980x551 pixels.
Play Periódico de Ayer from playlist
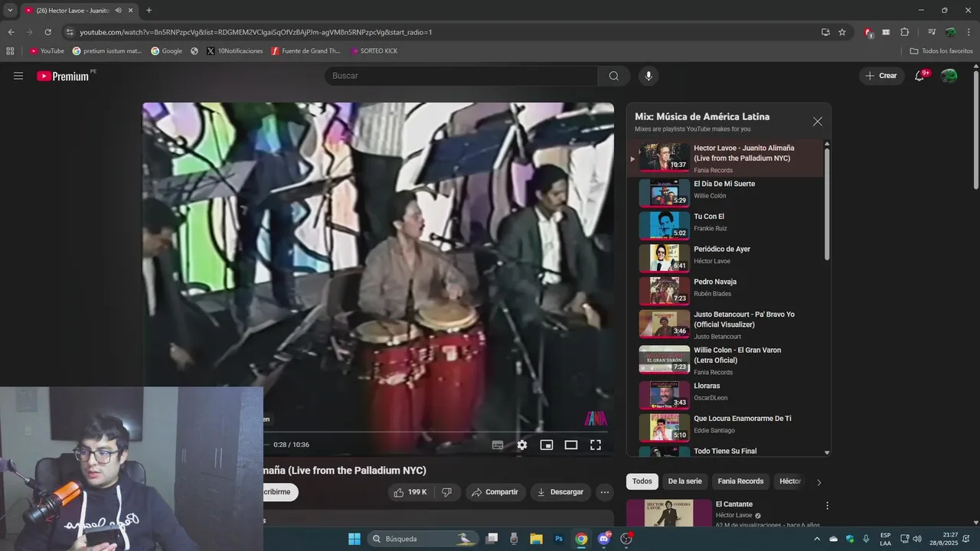pyautogui.click(x=725, y=258)
